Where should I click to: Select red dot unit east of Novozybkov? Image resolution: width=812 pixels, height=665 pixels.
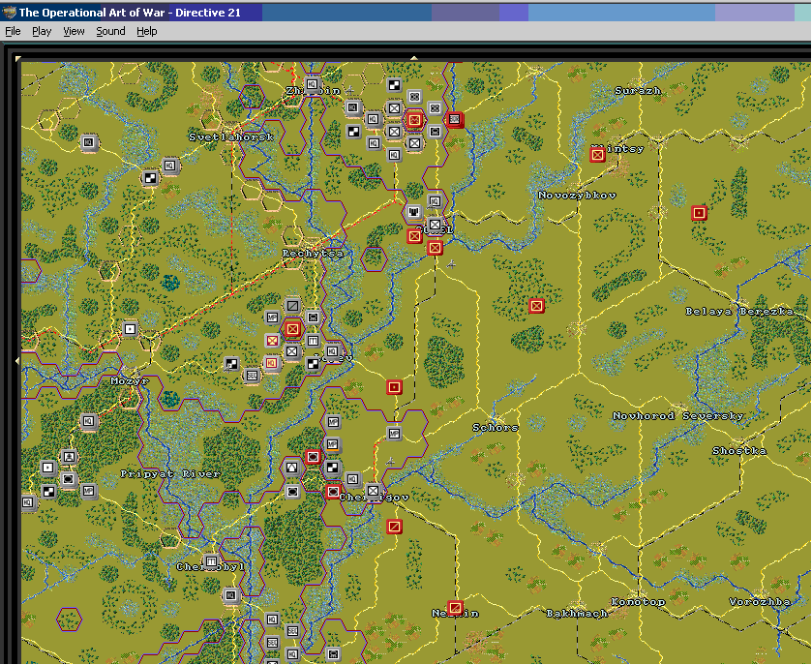pos(699,213)
